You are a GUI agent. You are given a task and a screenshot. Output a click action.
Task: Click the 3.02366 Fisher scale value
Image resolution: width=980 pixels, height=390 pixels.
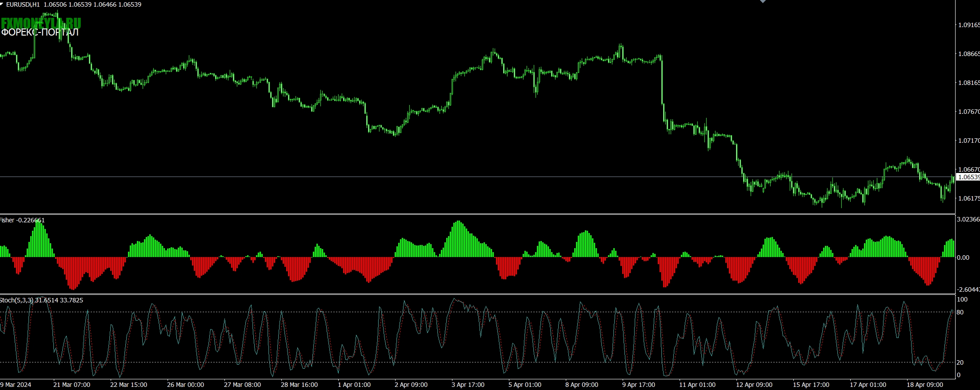(968, 219)
